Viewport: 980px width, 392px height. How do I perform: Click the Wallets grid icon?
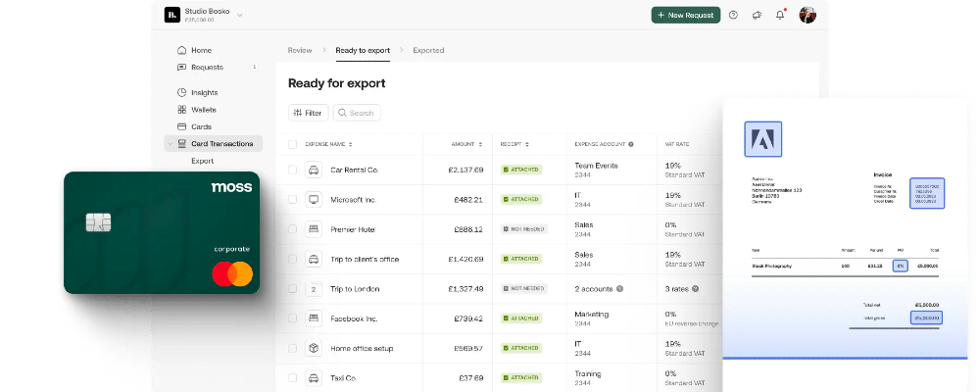181,110
